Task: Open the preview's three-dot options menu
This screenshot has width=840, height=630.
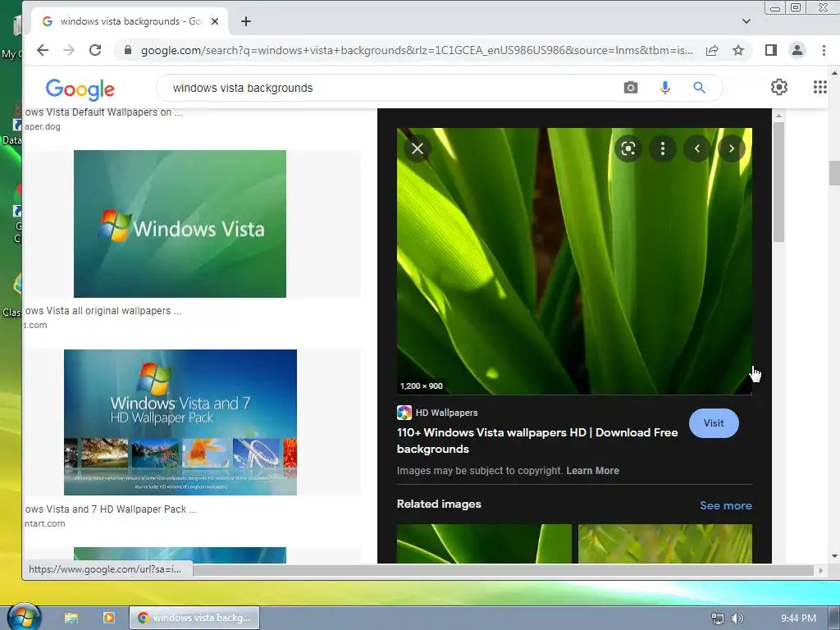Action: [x=663, y=148]
